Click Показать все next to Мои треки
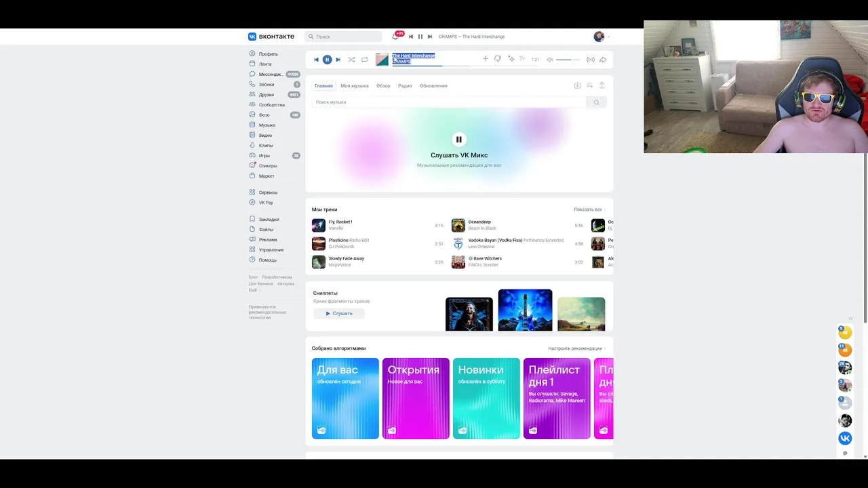868x488 pixels. 589,209
